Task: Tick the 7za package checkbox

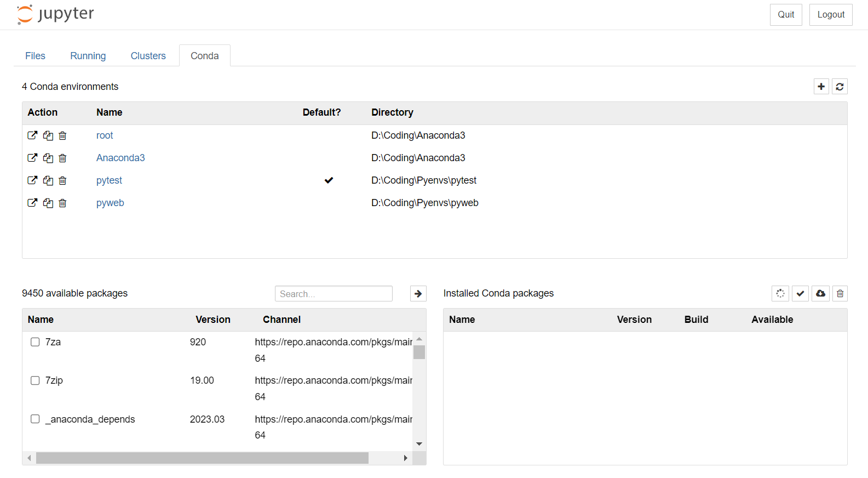Action: [35, 342]
